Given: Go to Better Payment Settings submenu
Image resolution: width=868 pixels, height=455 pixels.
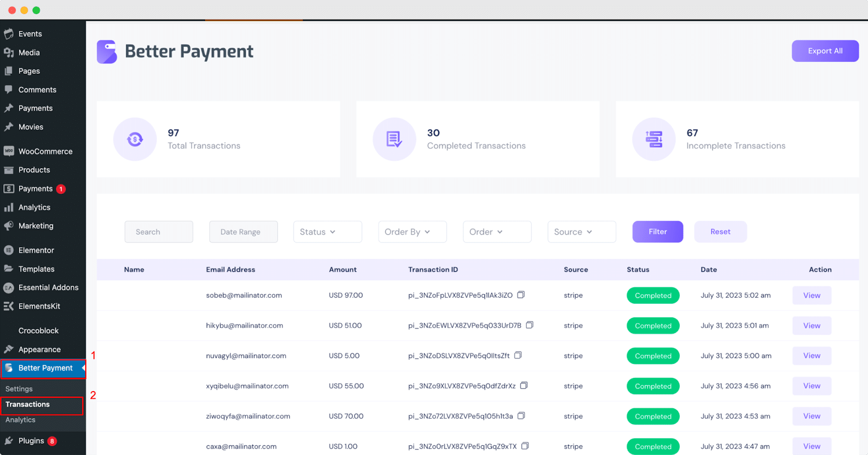Looking at the screenshot, I should click(19, 389).
